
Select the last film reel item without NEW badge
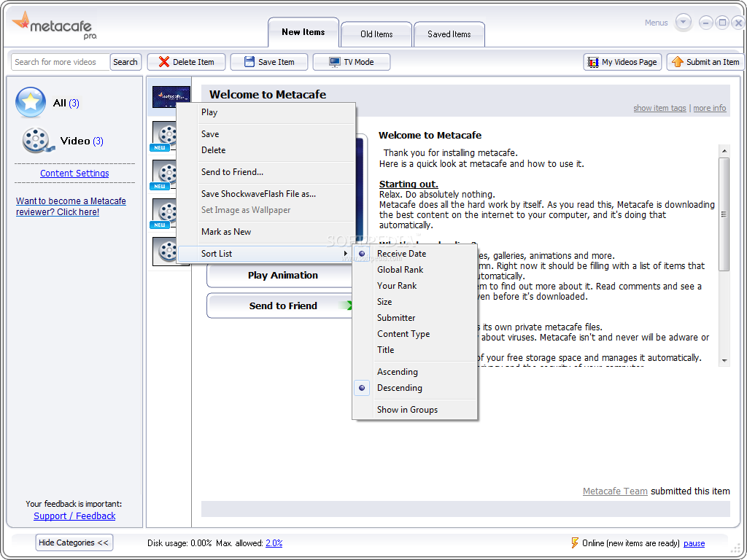[x=164, y=251]
